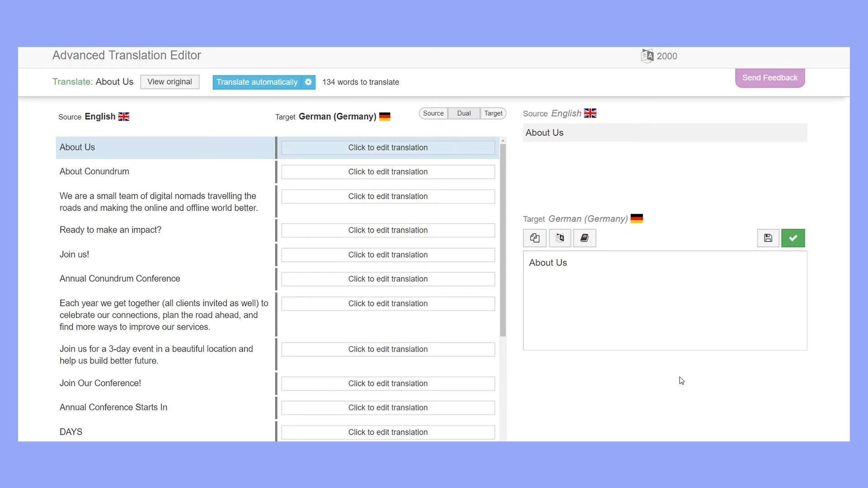This screenshot has width=868, height=488.
Task: Click the translation credits icon next to 2000
Action: 647,55
